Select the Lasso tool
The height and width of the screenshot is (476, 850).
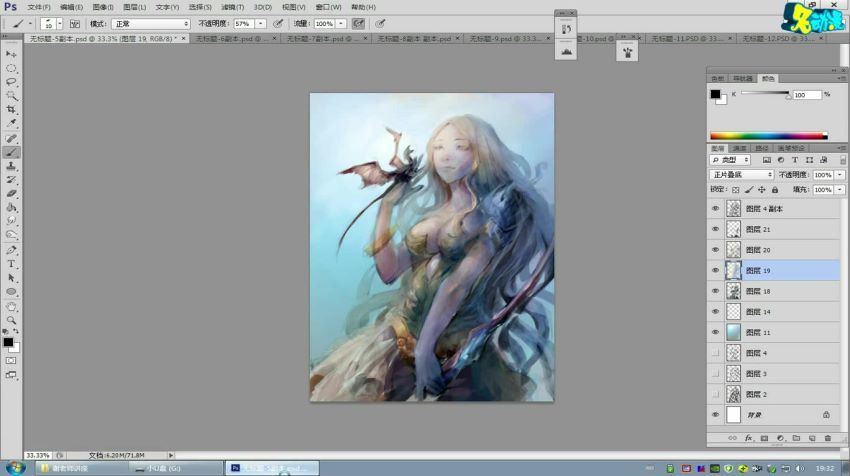(x=11, y=82)
